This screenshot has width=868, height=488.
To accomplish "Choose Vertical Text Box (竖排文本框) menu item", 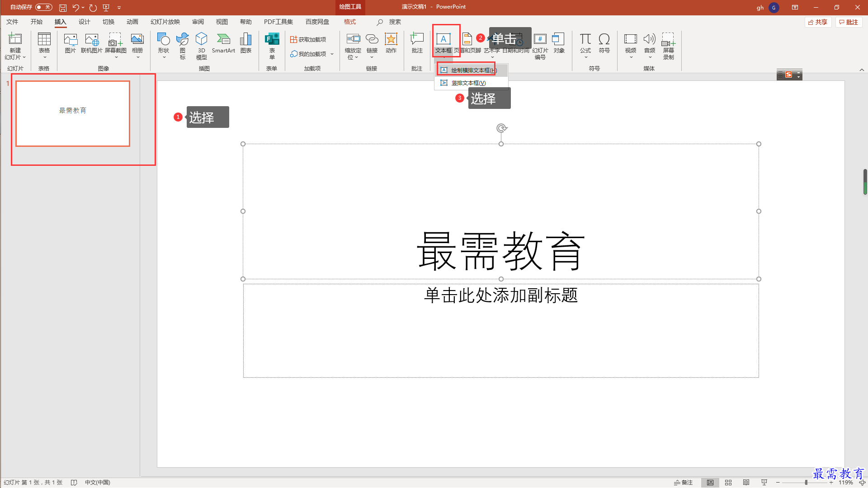I will (x=471, y=83).
